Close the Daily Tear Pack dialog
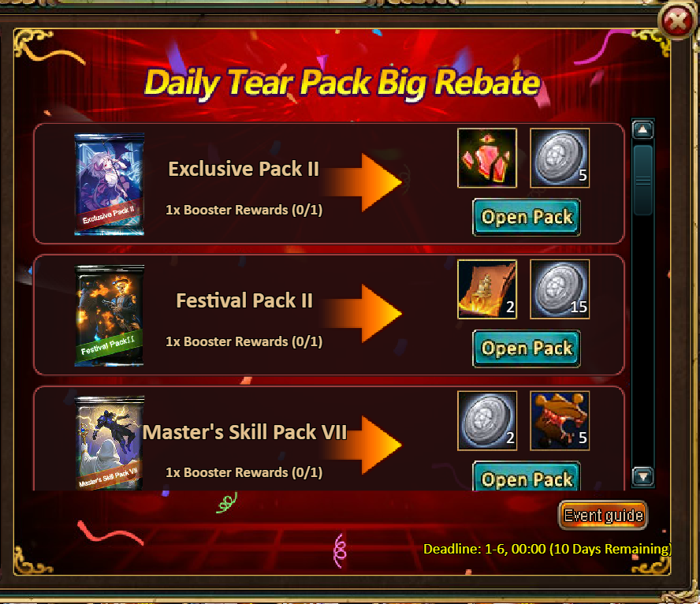The height and width of the screenshot is (604, 700). pos(677,21)
